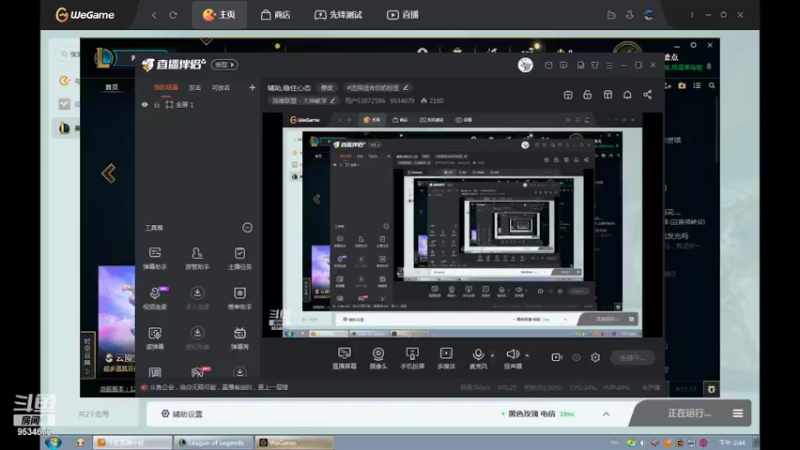Open League of Legends in the Windows taskbar
Viewport: 800px width, 450px height.
[213, 442]
